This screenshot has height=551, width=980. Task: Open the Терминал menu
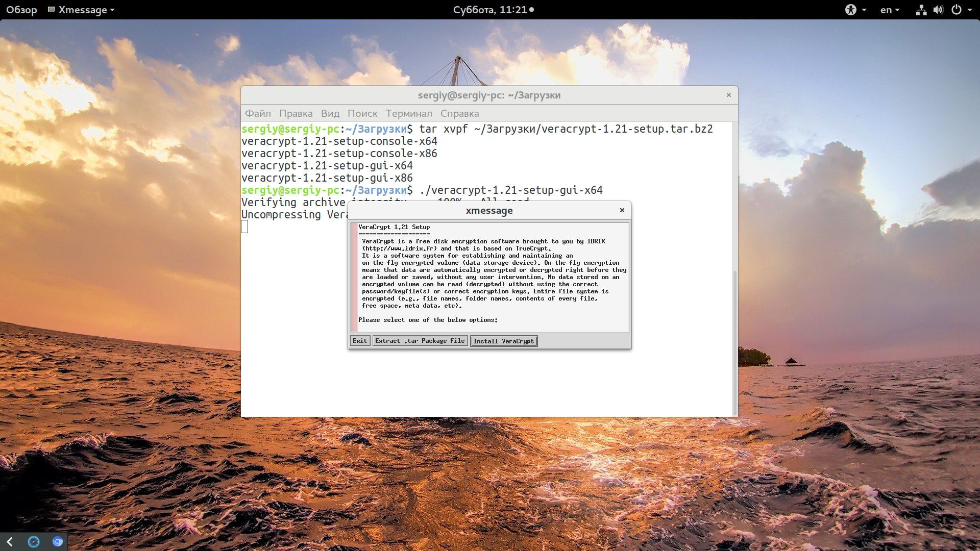point(409,113)
